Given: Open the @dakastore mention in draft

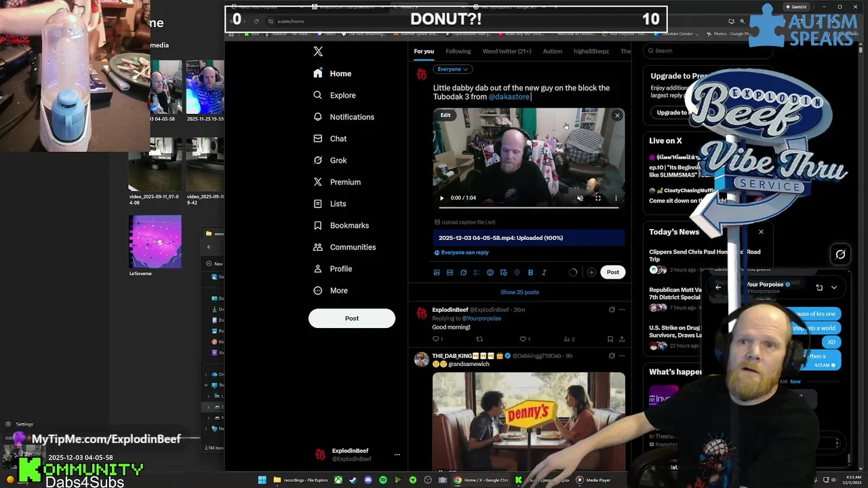Looking at the screenshot, I should pyautogui.click(x=509, y=97).
